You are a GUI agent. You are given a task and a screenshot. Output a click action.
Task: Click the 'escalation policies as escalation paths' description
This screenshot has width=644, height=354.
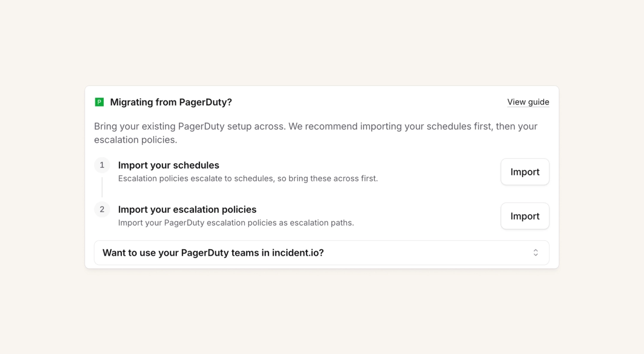(x=236, y=223)
